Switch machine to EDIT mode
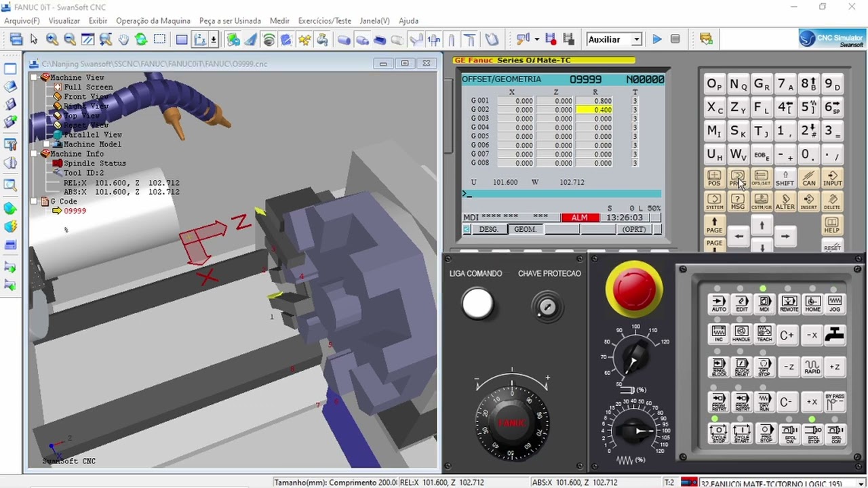The width and height of the screenshot is (868, 488). tap(742, 304)
